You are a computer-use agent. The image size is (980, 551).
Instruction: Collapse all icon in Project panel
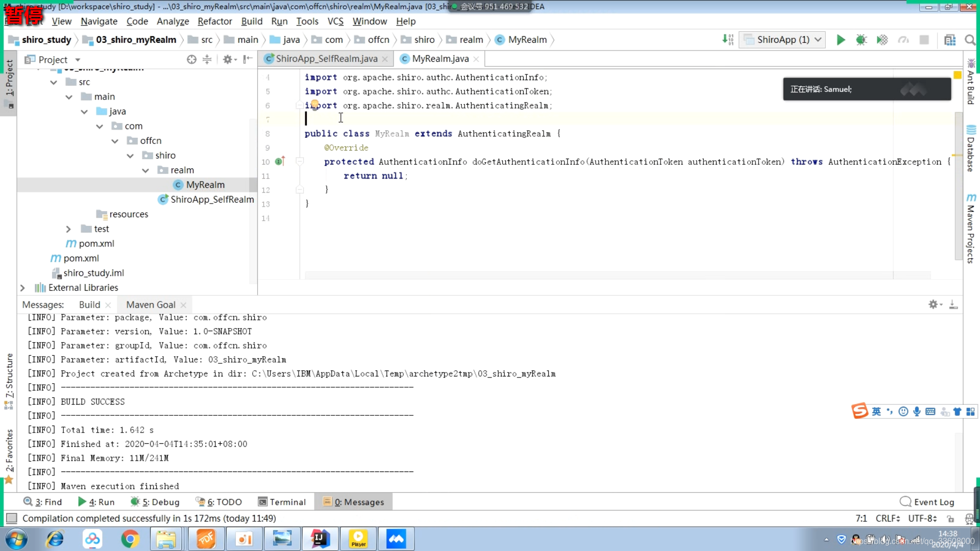click(x=207, y=60)
